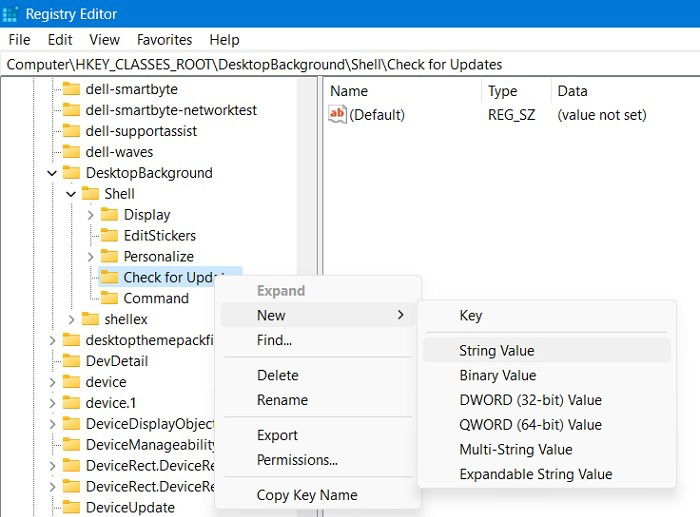Viewport: 700px width, 517px height.
Task: Click the '(value not set)' data cell
Action: [x=602, y=115]
